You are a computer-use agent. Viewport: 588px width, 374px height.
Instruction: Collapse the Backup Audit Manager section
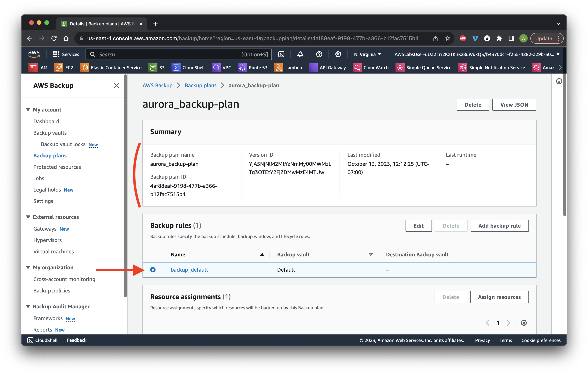[x=28, y=306]
